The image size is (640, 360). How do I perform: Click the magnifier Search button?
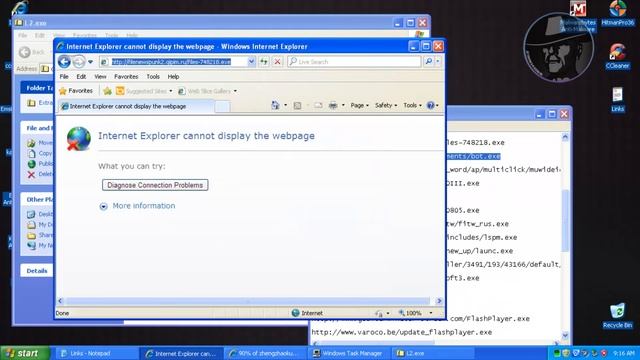coord(428,62)
